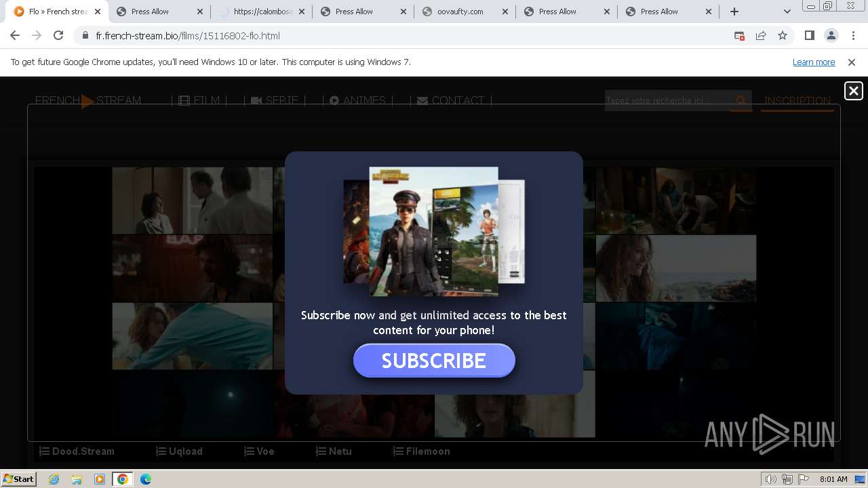Bookmark this page with the star icon
Image resolution: width=868 pixels, height=488 pixels.
tap(783, 35)
